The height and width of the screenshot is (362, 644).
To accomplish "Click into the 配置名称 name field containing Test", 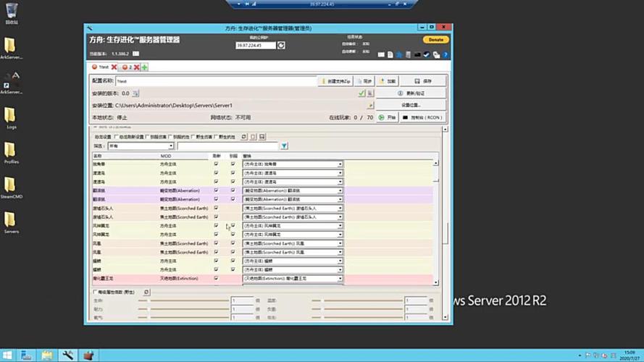I will [216, 81].
